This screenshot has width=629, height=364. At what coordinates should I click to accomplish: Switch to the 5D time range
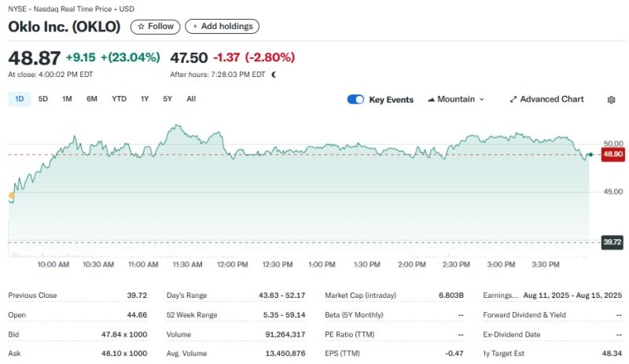[43, 99]
